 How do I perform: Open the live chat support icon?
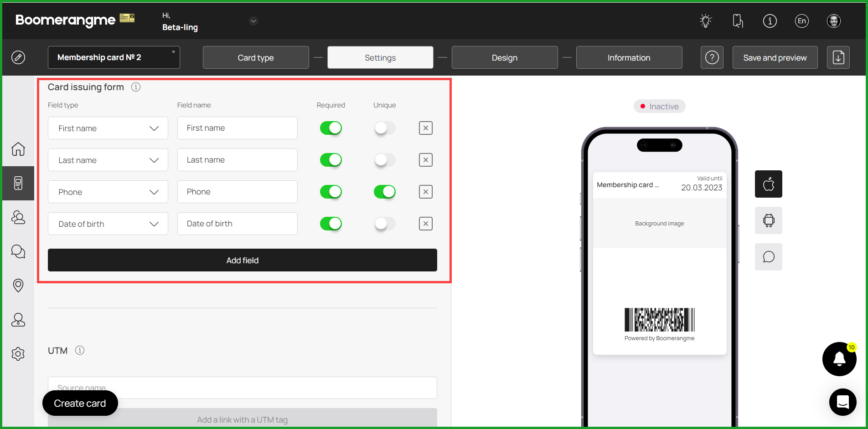842,402
